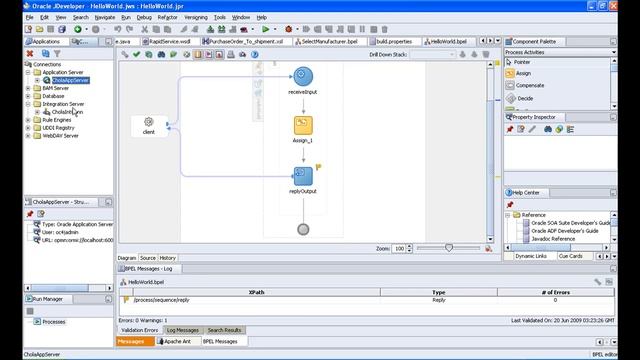Open the Versioning menu
The height and width of the screenshot is (360, 640).
196,18
